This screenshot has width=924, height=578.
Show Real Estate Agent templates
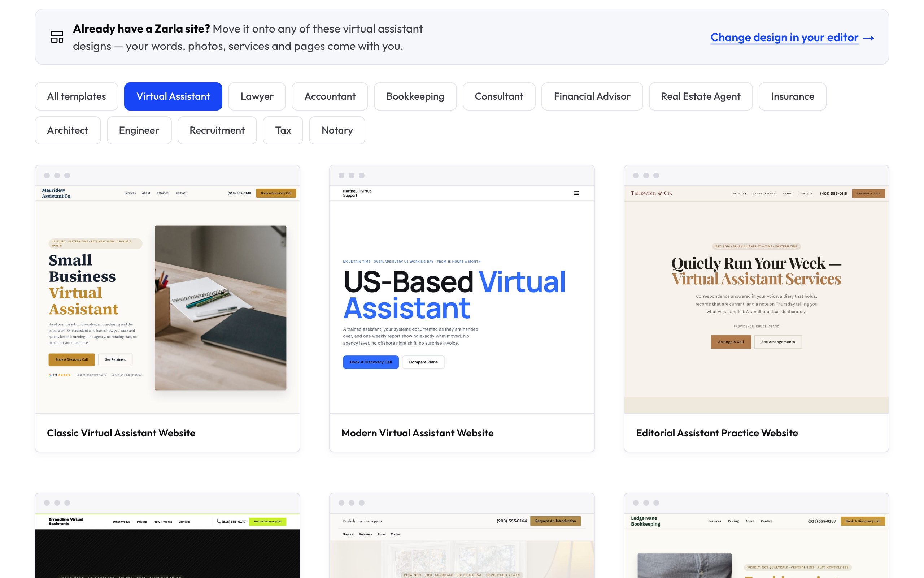(701, 96)
